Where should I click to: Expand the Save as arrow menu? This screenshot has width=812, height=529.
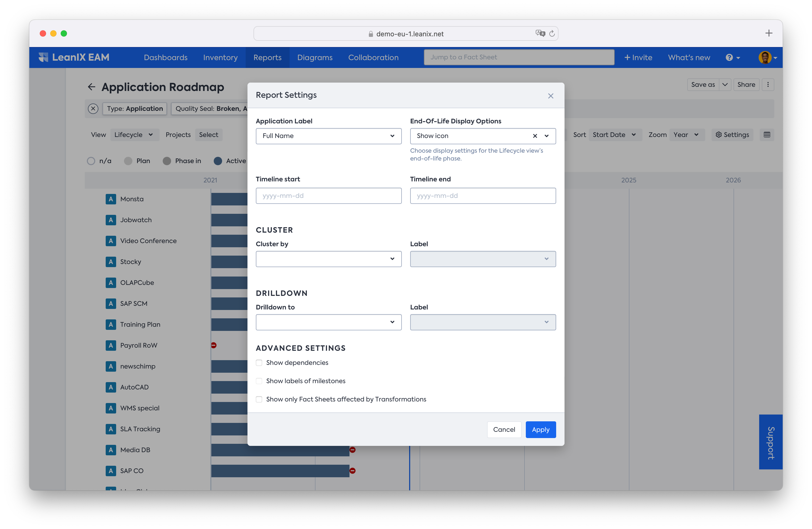[725, 84]
